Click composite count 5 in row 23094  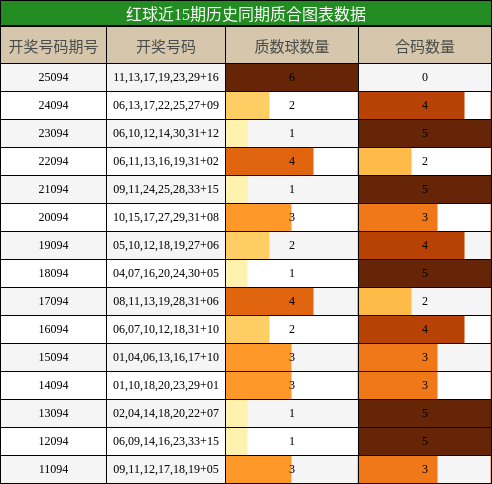[425, 133]
